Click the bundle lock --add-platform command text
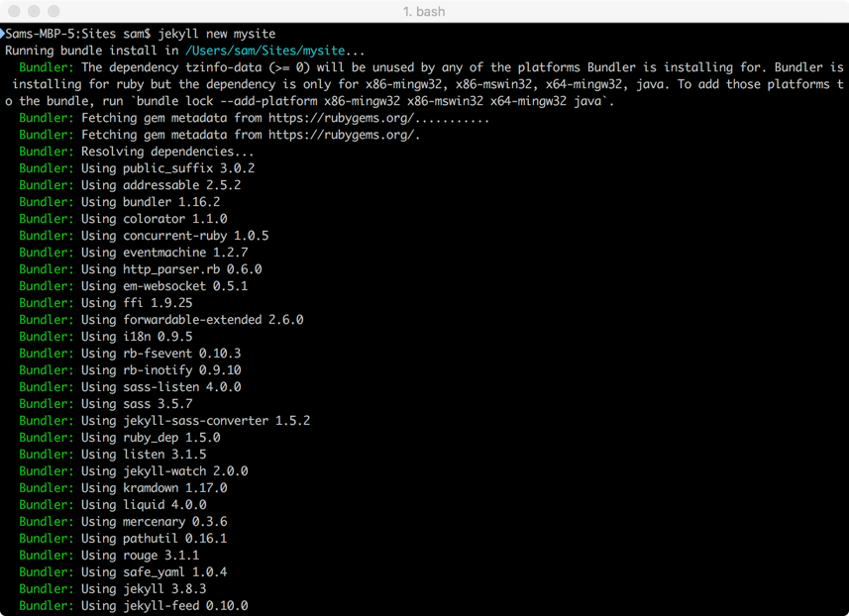849x616 pixels. click(x=370, y=101)
